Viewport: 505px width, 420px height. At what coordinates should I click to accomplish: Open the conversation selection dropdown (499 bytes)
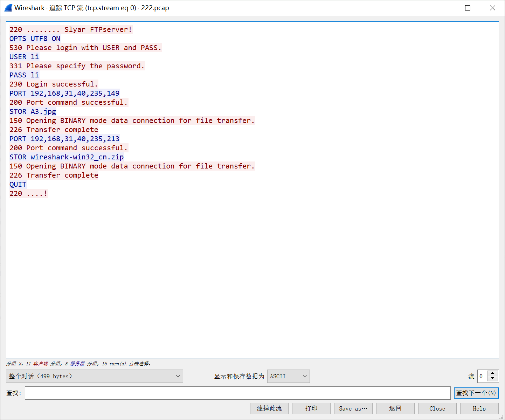pyautogui.click(x=95, y=376)
